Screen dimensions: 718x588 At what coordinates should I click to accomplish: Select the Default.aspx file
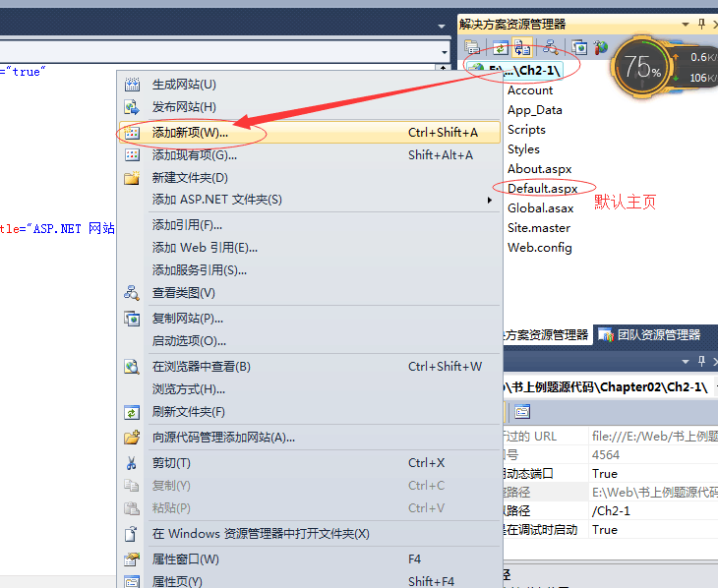(542, 188)
